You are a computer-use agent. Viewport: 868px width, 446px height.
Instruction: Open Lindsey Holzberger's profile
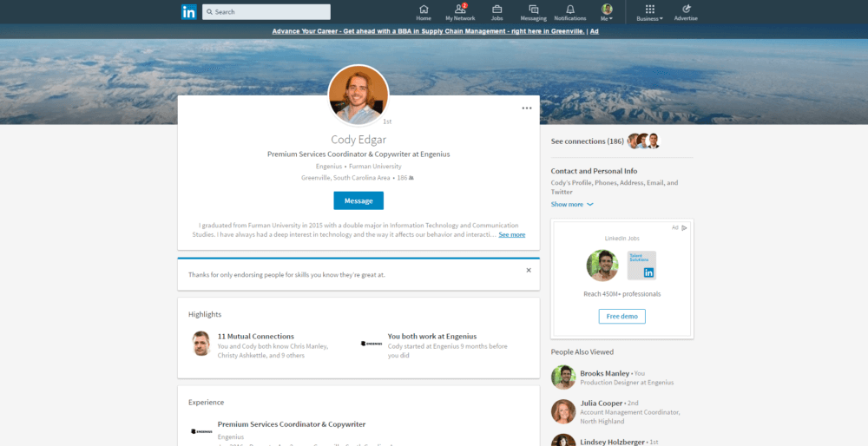pyautogui.click(x=612, y=443)
